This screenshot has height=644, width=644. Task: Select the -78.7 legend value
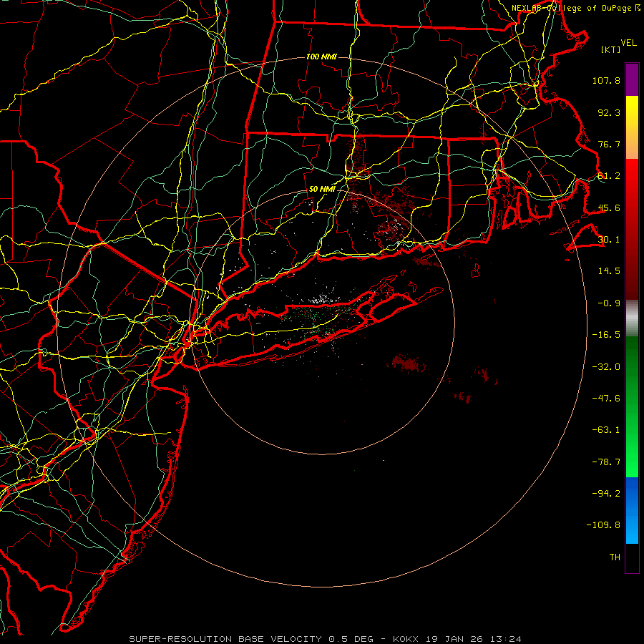[x=606, y=462]
